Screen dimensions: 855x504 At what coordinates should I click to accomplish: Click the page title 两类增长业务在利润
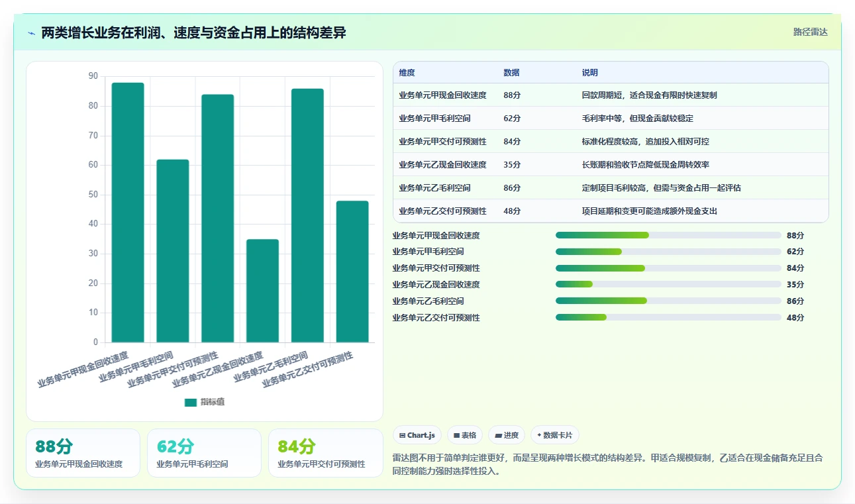[193, 32]
